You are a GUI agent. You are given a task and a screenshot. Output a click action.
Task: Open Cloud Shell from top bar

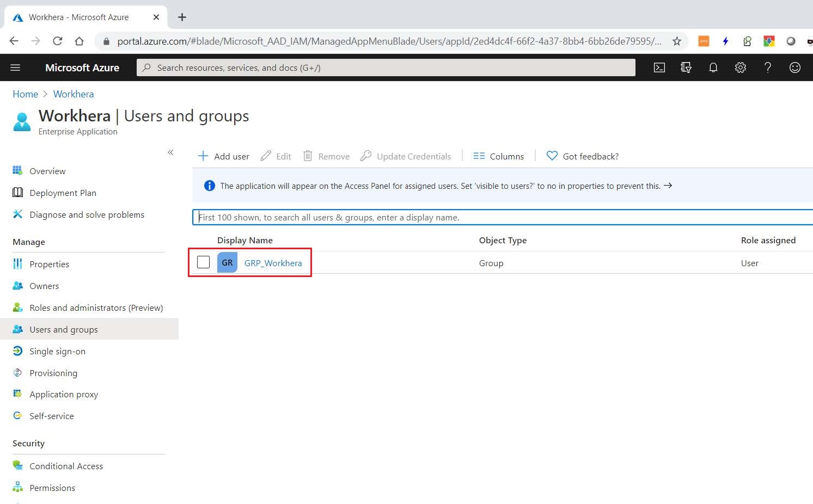coord(659,67)
